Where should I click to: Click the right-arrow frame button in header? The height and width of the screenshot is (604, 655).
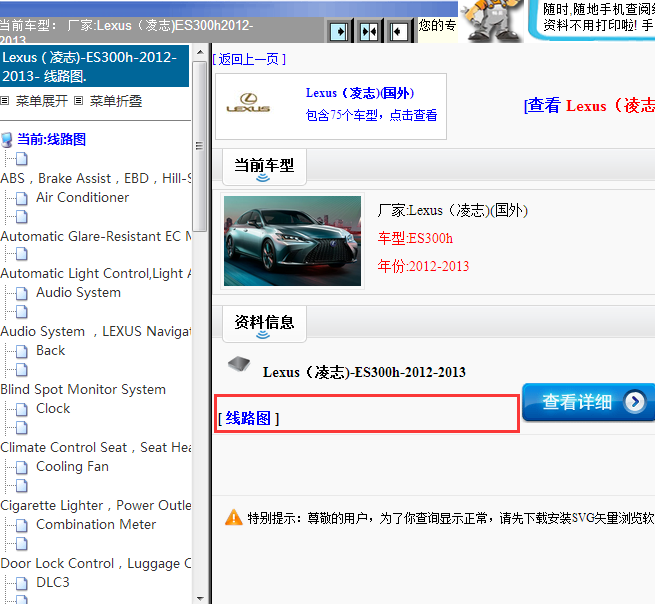[339, 31]
